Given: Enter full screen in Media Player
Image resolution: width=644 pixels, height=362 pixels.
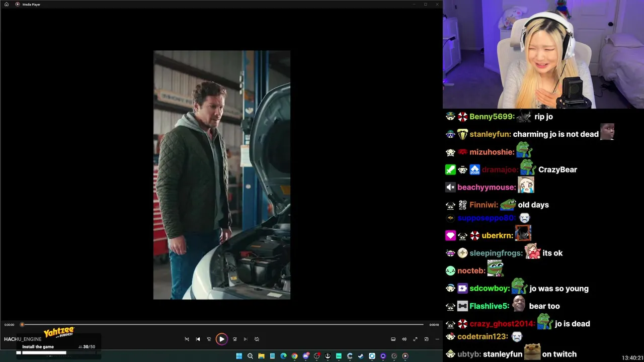Looking at the screenshot, I should coord(415,339).
